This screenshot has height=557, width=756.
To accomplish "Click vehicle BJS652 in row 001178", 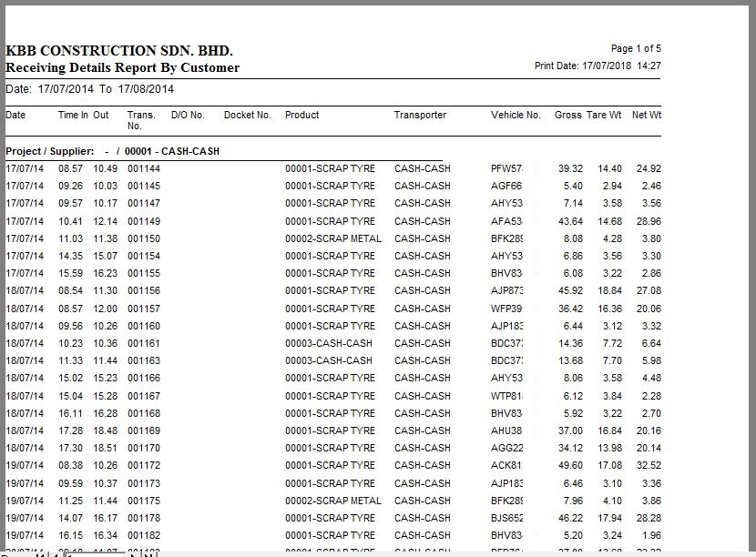I will pos(506,519).
